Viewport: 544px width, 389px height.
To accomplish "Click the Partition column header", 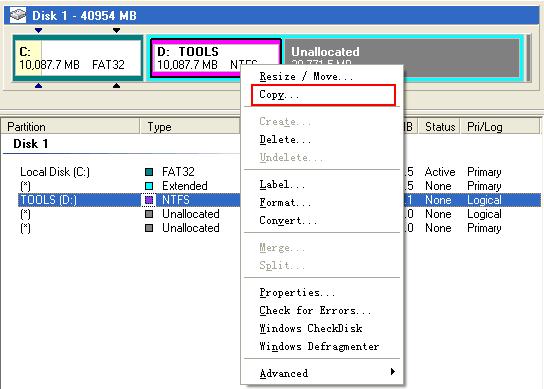I will pyautogui.click(x=70, y=127).
